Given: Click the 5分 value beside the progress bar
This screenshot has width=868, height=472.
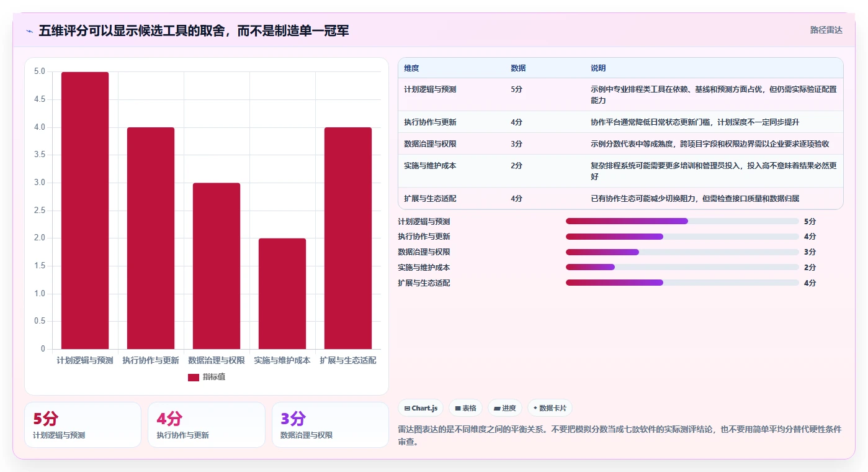Looking at the screenshot, I should [810, 221].
